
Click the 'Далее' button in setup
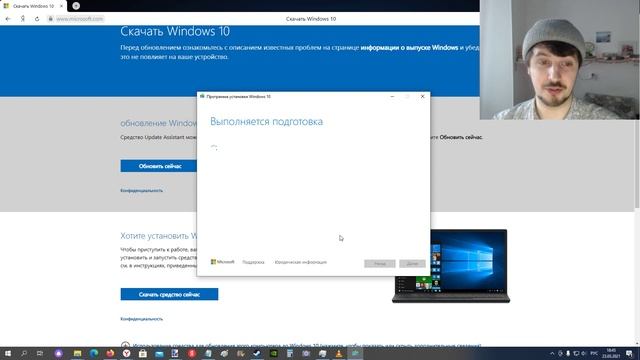412,264
